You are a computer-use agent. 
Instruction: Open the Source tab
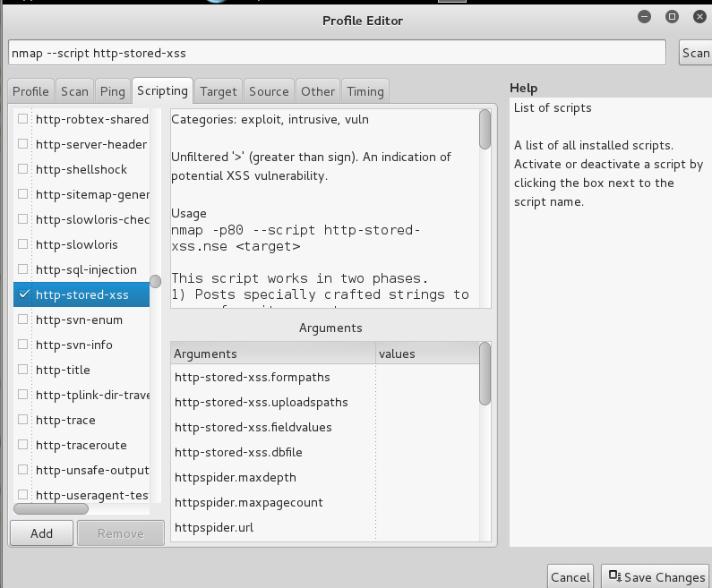pyautogui.click(x=269, y=91)
